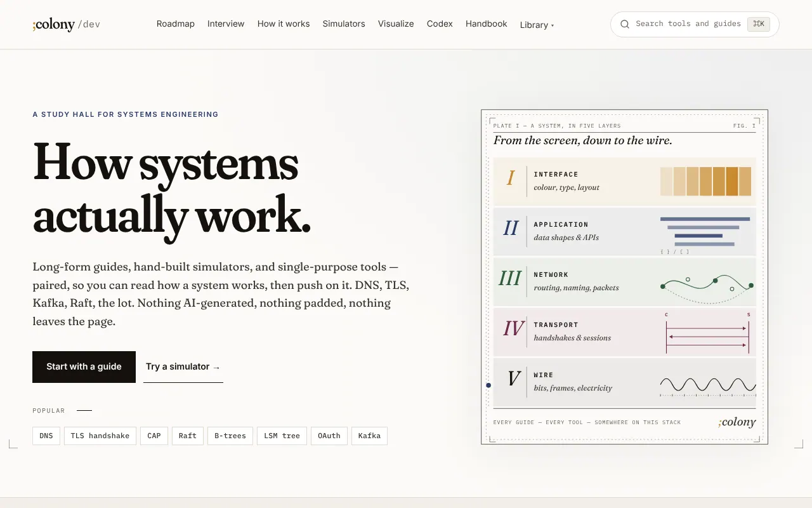Click the "FIG. I" label on the plate

(745, 126)
